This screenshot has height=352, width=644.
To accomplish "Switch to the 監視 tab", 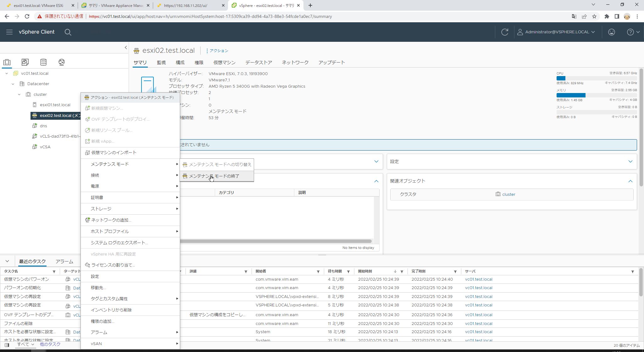I will pos(161,62).
